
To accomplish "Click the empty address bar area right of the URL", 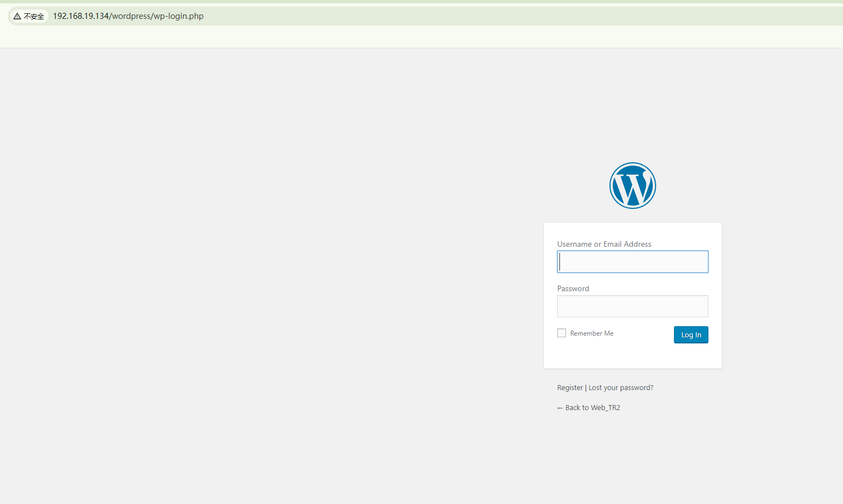I will (500, 16).
